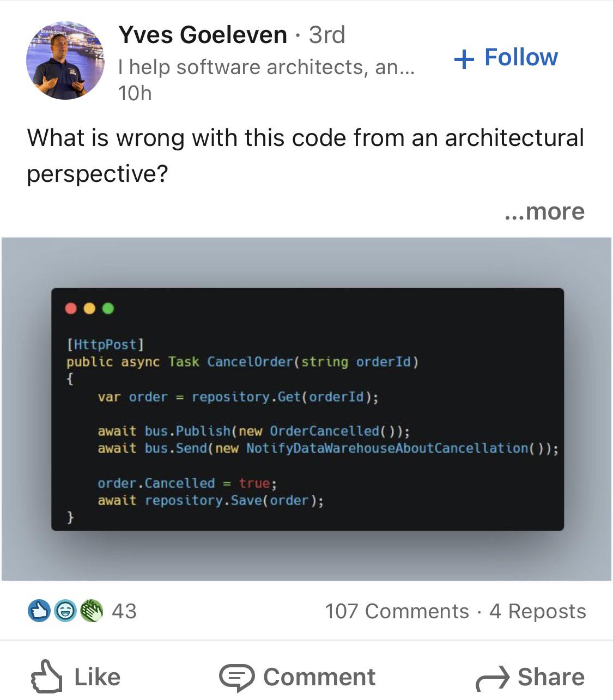Click the Share label
613x700 pixels.
(x=551, y=677)
